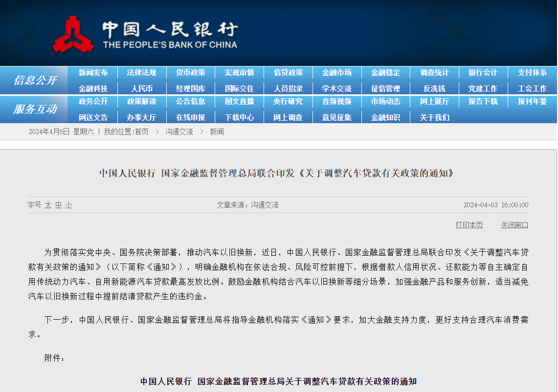The height and width of the screenshot is (392, 558).
Task: Click the People's Bank of China logo
Action: (145, 35)
